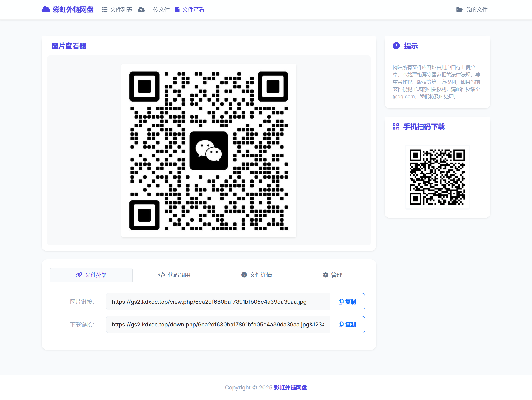The image size is (532, 400).
Task: Click the open folder icon beside 我的文件
Action: [x=459, y=10]
